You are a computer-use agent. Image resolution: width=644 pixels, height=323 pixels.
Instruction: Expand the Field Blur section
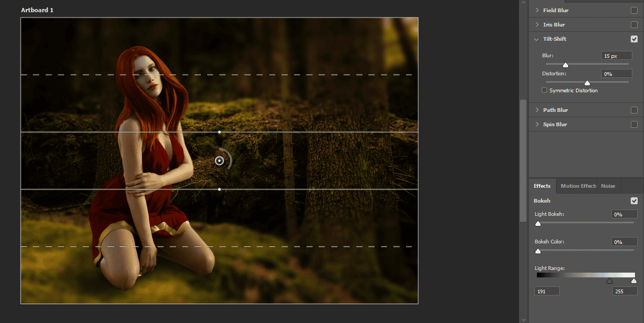tap(537, 10)
